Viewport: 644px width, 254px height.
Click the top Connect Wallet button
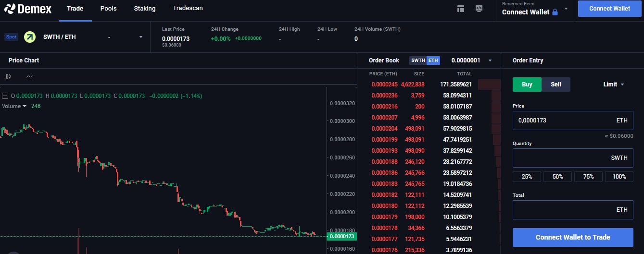coord(610,9)
